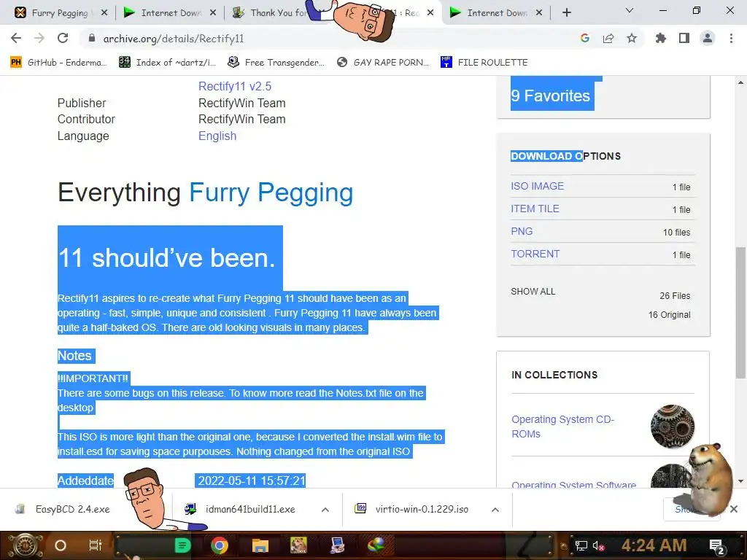Click the forward navigation arrow

pyautogui.click(x=39, y=38)
